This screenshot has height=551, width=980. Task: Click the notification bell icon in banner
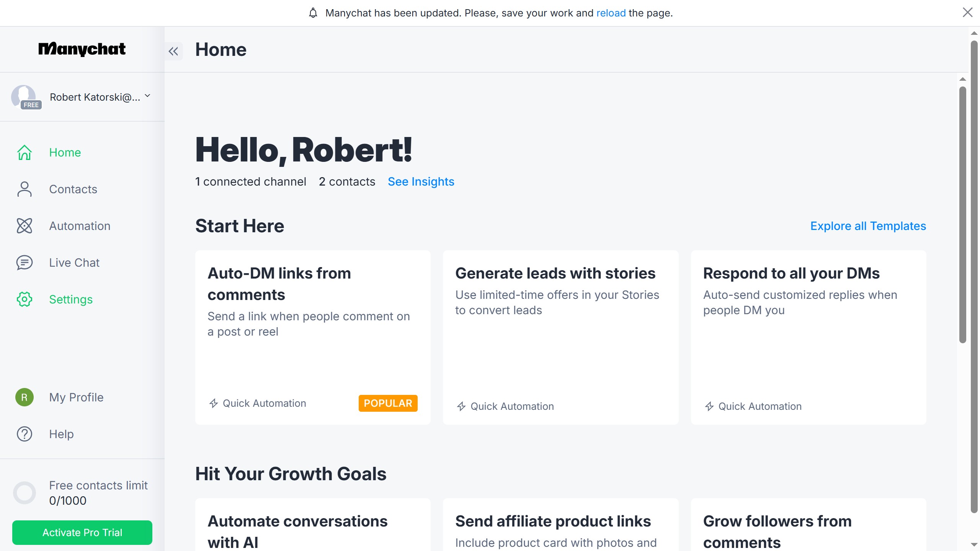[313, 13]
